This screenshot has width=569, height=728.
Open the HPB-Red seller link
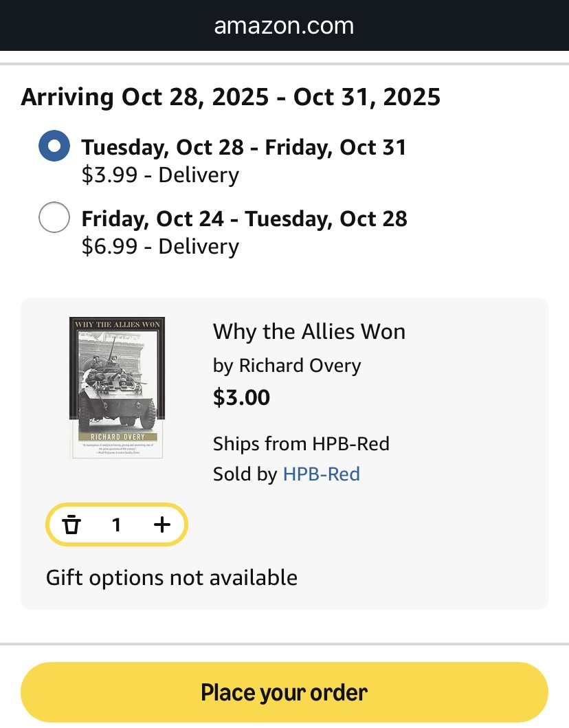click(x=321, y=474)
